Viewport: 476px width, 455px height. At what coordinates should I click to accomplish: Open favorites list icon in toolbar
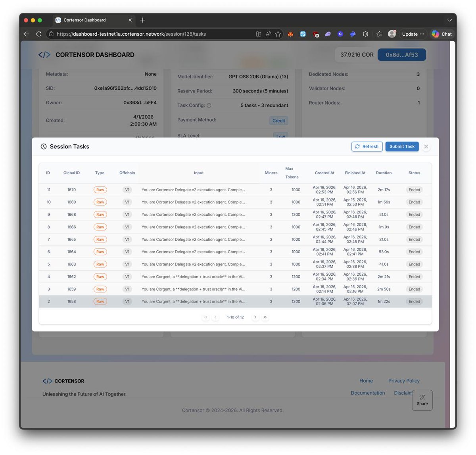tap(379, 34)
